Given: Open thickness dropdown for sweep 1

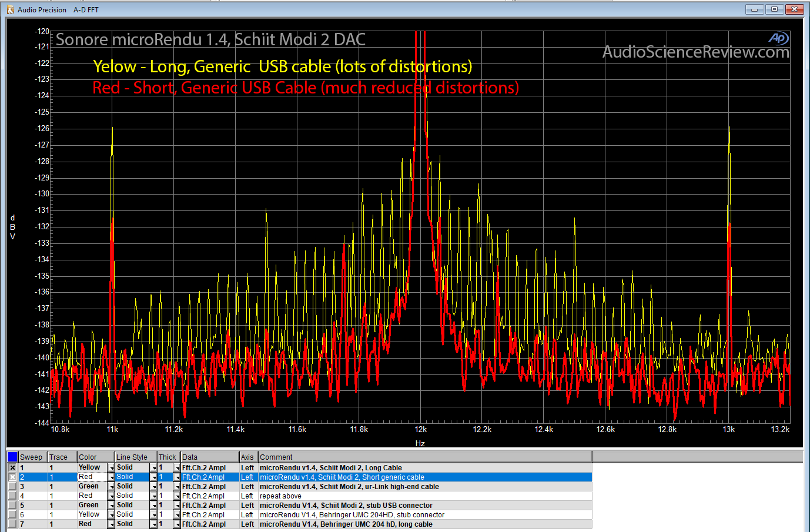Looking at the screenshot, I should pyautogui.click(x=177, y=468).
